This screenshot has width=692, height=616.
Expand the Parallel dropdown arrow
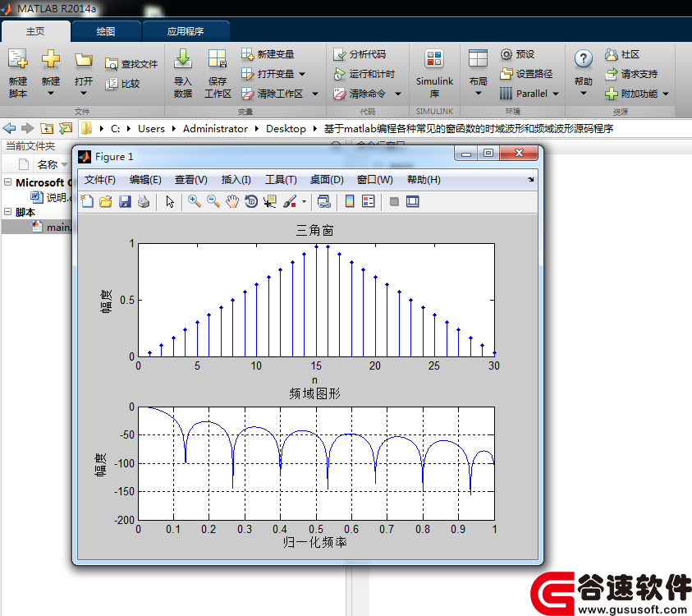[x=556, y=94]
